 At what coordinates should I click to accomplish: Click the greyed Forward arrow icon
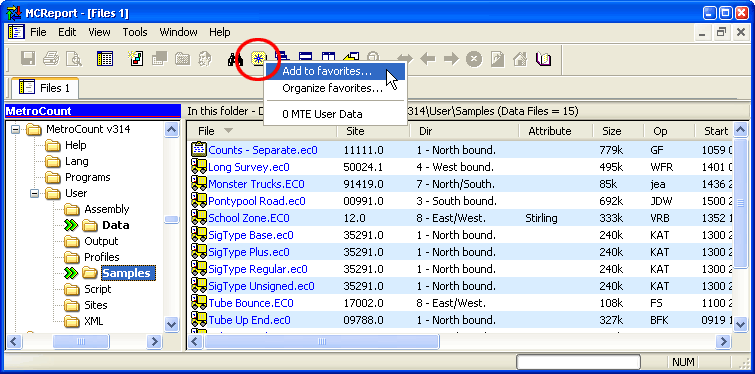[451, 59]
